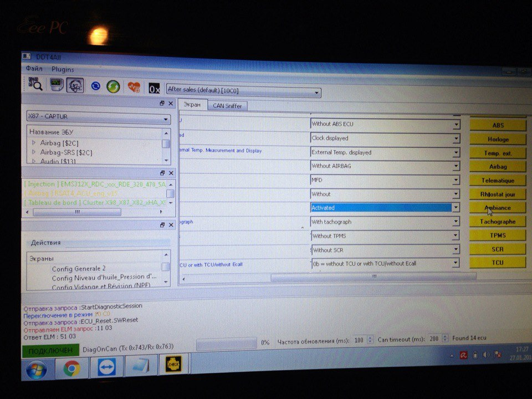
Task: Open the DDT4All CHECK engine taskbar icon
Action: tap(173, 364)
